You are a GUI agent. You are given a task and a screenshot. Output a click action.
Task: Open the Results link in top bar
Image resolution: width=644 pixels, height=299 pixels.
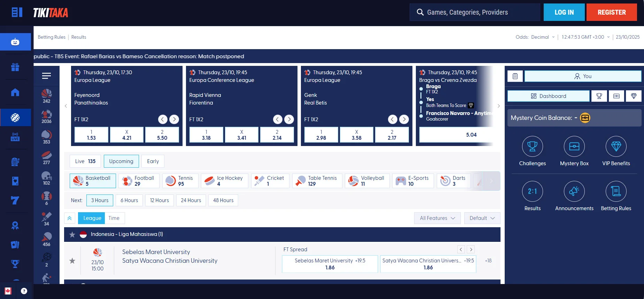(79, 37)
